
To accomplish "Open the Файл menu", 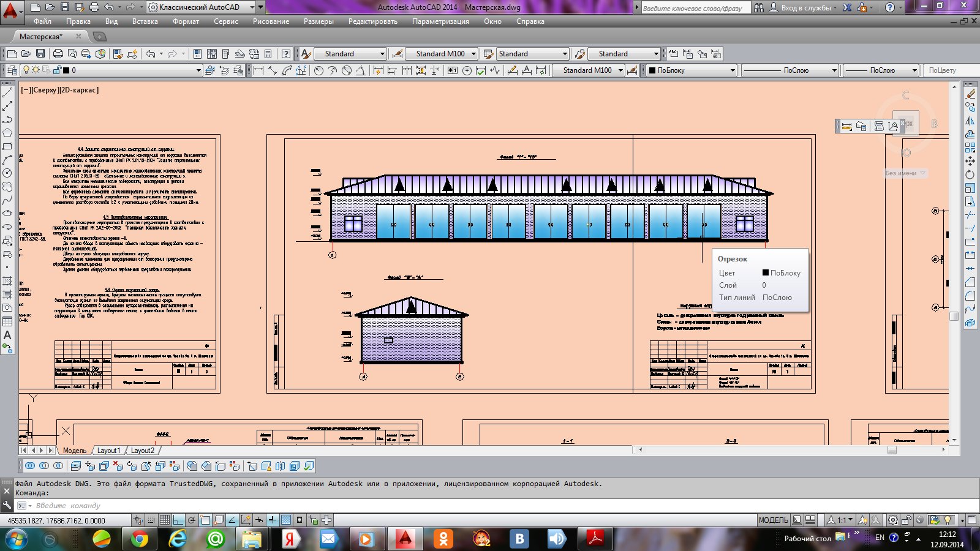I will (42, 21).
